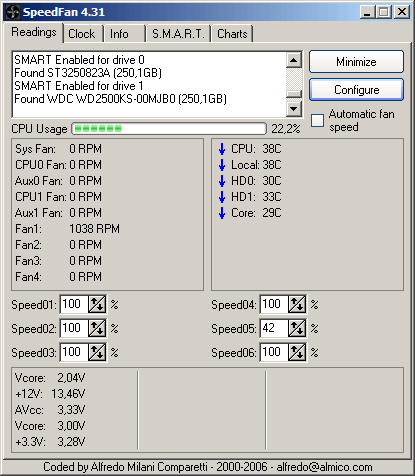Click the +3.3V 3,28V voltage reading
The image size is (415, 476).
coord(50,442)
